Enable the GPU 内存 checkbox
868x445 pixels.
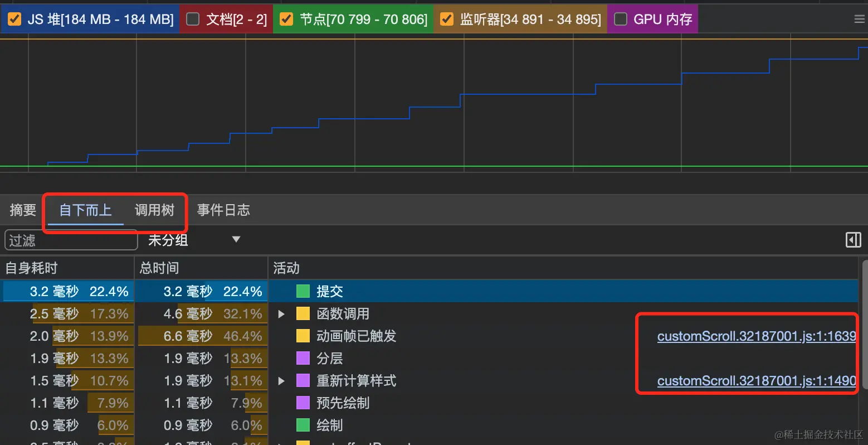621,20
